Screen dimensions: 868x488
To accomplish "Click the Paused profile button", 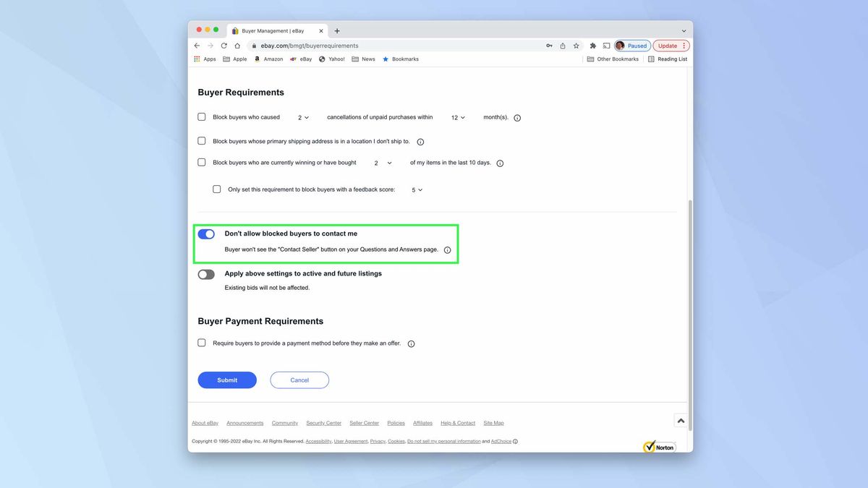I will click(x=632, y=46).
